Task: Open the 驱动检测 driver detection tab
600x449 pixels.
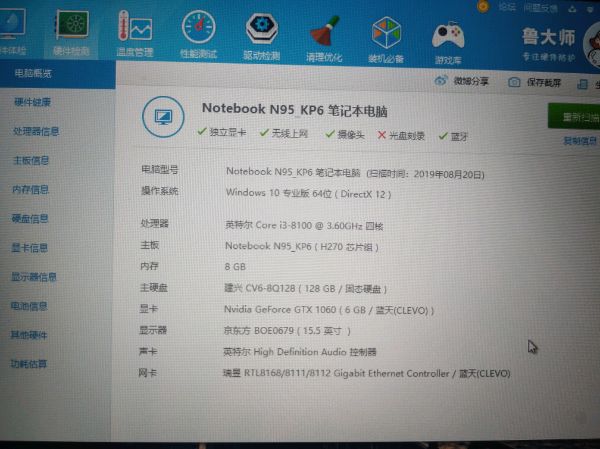Action: coord(262,37)
